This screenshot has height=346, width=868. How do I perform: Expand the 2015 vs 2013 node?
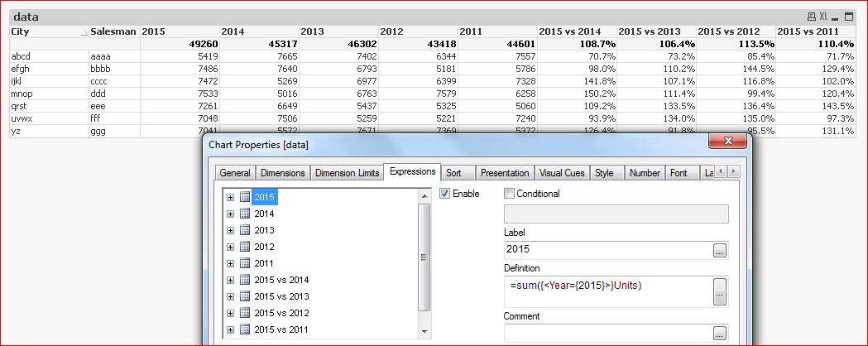(x=230, y=296)
